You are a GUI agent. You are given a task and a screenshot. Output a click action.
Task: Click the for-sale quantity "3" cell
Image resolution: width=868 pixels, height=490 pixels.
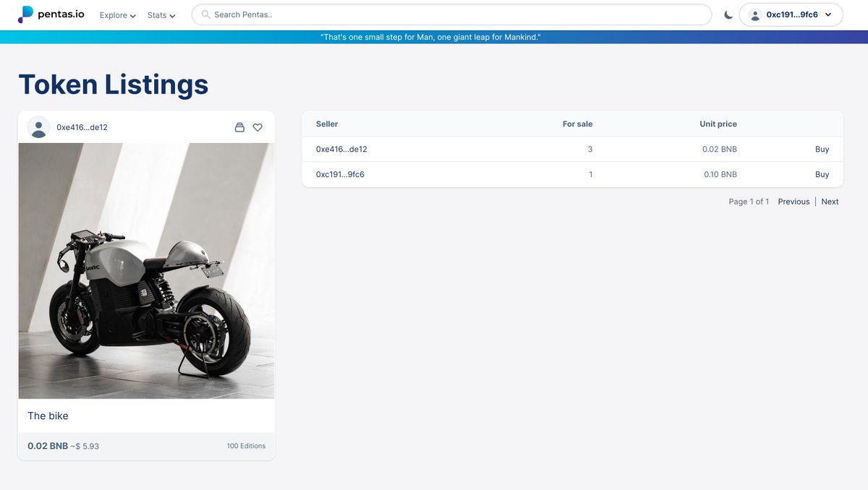590,150
